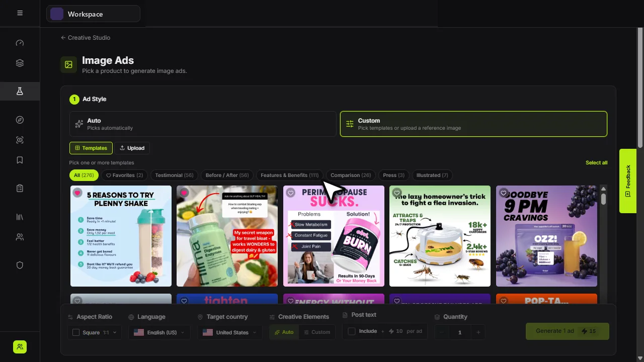Filter templates by Comparison (26)
This screenshot has height=362, width=644.
coord(351,175)
